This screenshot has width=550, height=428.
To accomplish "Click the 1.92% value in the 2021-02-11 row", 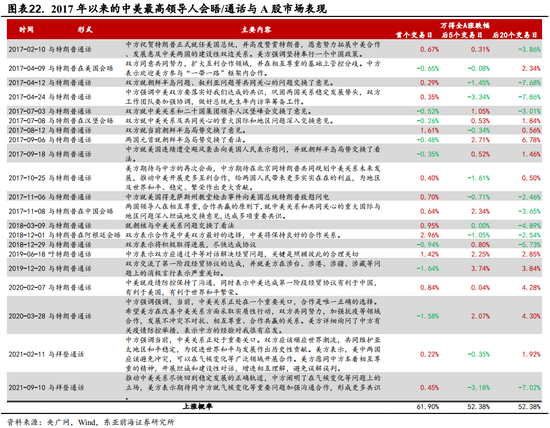I will click(x=531, y=354).
